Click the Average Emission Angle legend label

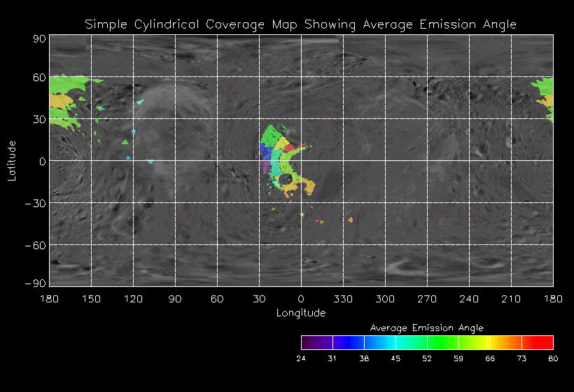click(426, 328)
